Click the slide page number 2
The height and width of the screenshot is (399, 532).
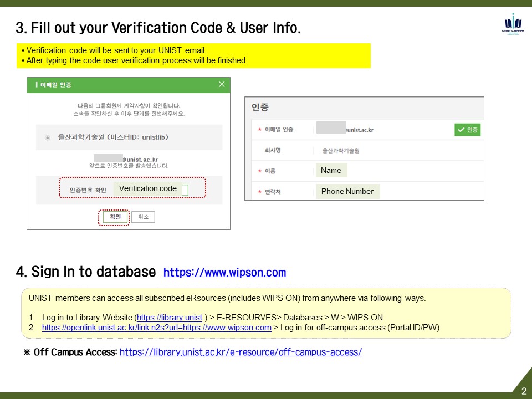524,391
